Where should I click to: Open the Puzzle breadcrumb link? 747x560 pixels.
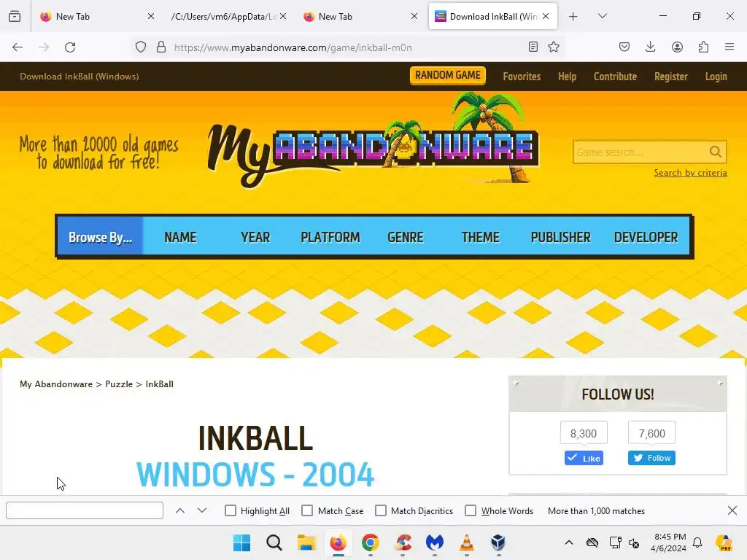(x=119, y=384)
